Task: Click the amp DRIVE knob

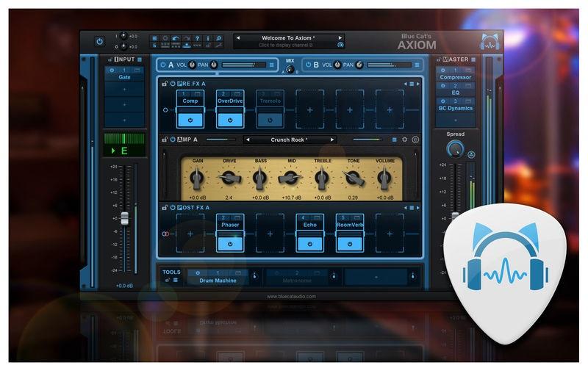Action: point(229,178)
